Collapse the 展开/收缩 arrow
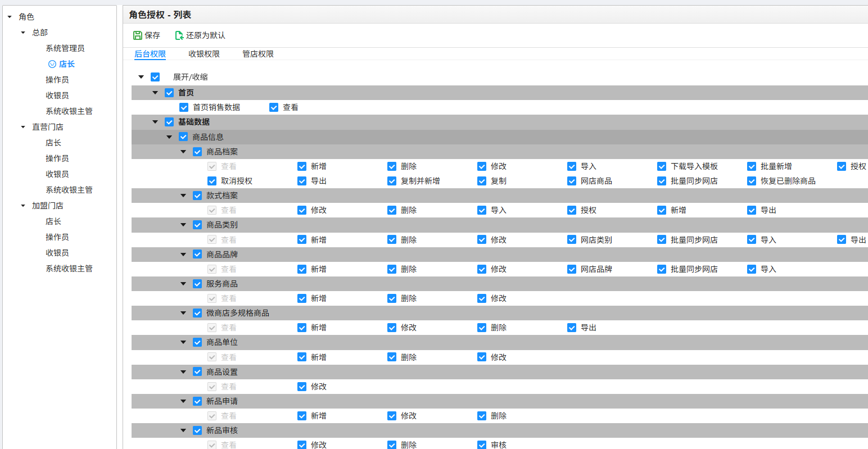 point(141,77)
